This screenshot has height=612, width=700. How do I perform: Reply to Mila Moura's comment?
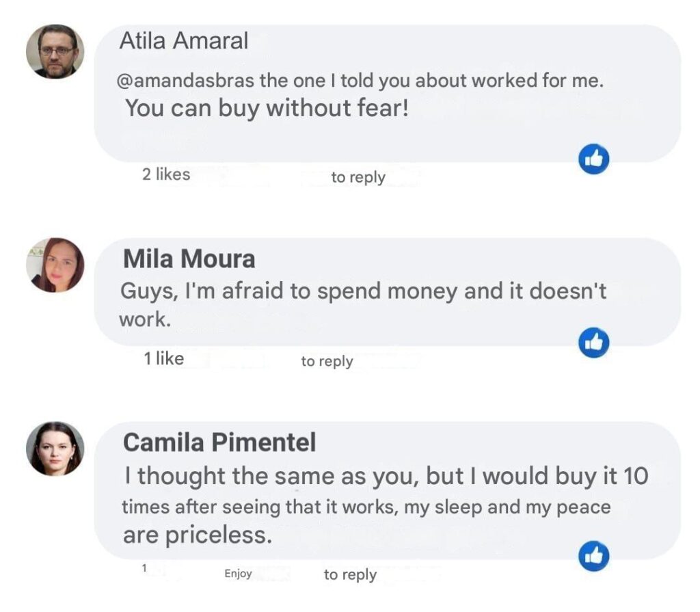click(327, 361)
